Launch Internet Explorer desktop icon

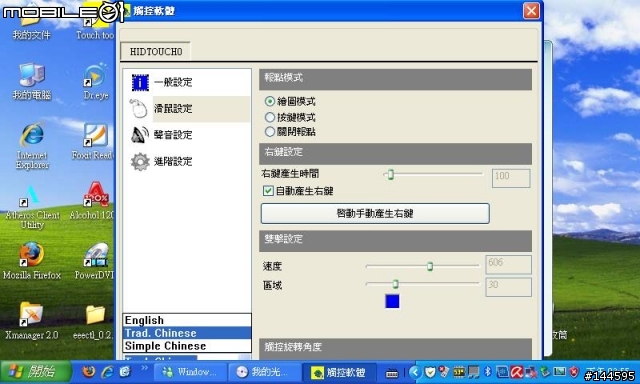coord(32,146)
